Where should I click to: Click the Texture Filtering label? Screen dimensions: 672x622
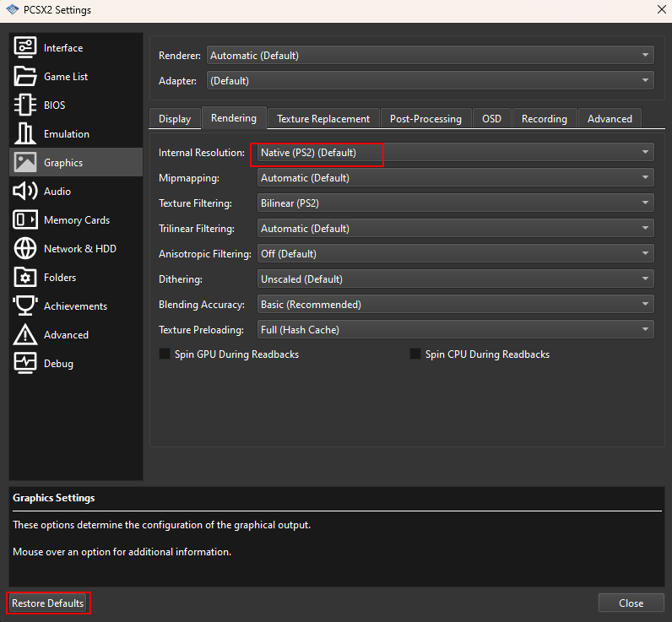coord(195,203)
